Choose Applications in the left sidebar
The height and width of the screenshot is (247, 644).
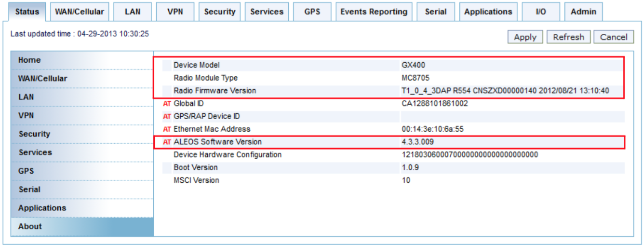point(42,208)
